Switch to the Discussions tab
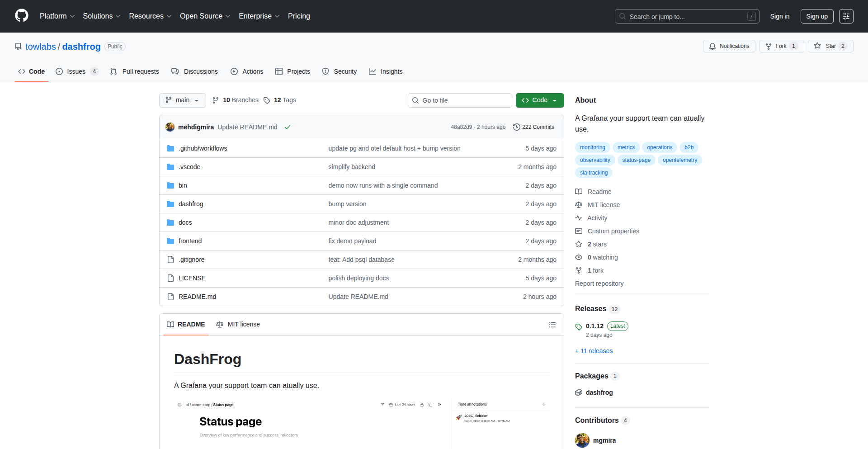The height and width of the screenshot is (449, 868). click(x=194, y=71)
